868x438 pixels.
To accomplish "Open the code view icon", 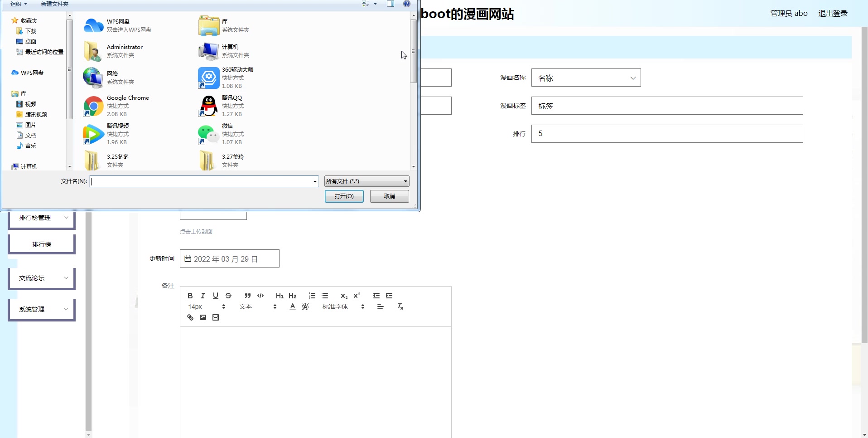I will [x=260, y=296].
